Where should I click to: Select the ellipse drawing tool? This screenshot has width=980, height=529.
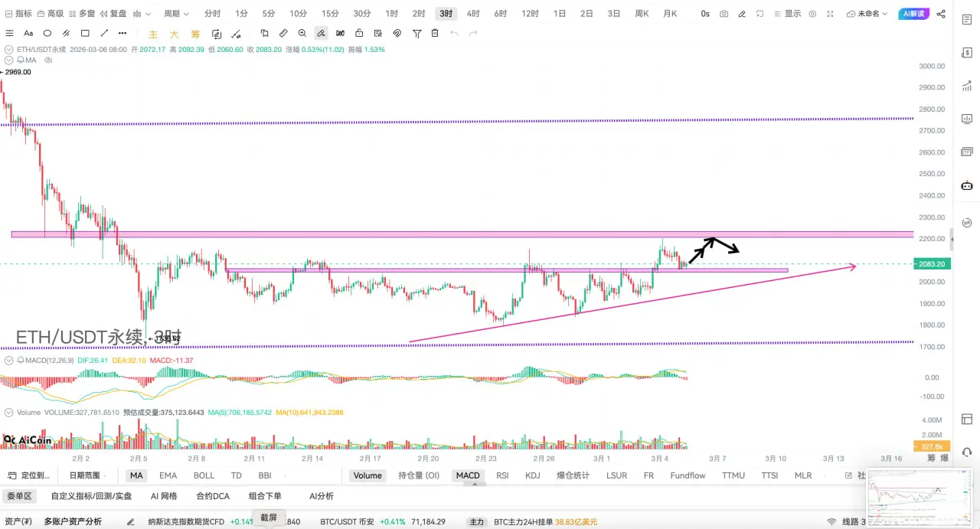[x=47, y=33]
